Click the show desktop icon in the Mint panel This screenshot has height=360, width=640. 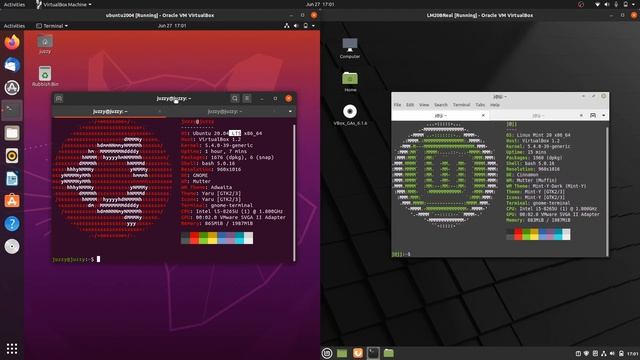(x=342, y=353)
